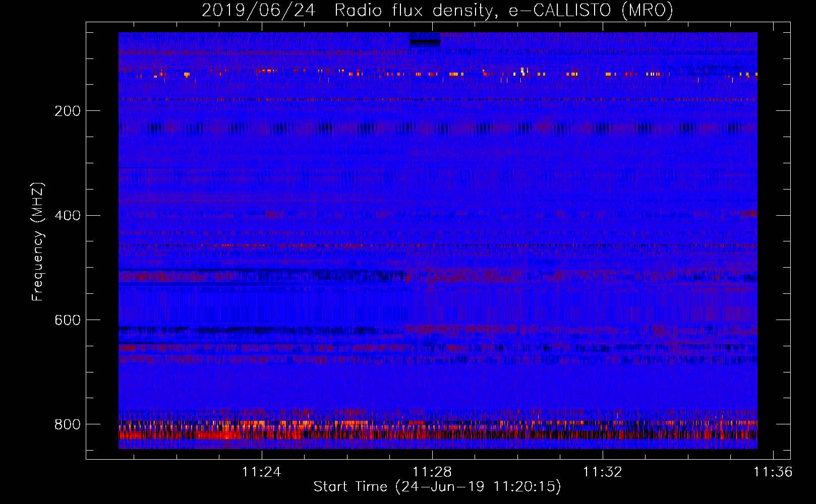Viewport: 816px width, 504px height.
Task: Click the 11:32 time tick label
Action: click(x=603, y=472)
